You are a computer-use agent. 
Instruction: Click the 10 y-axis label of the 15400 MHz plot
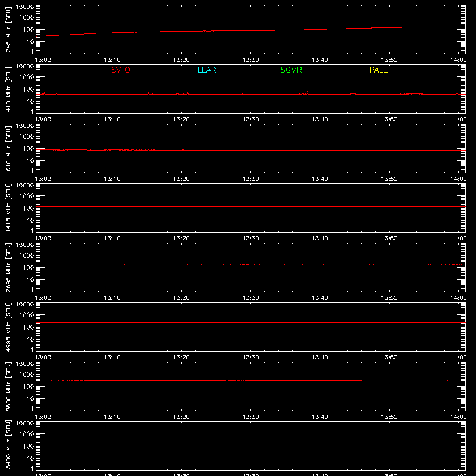tap(30, 458)
